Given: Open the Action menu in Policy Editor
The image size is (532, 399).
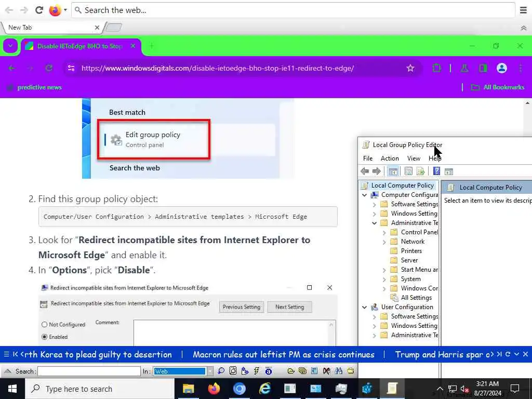Looking at the screenshot, I should click(390, 158).
